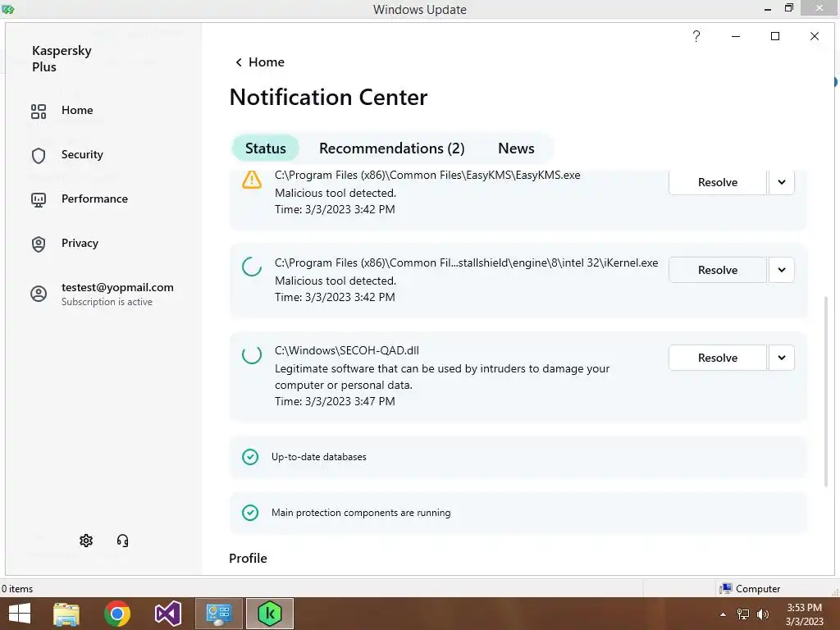Click the back chevron next to Home
The image size is (840, 630).
point(239,62)
